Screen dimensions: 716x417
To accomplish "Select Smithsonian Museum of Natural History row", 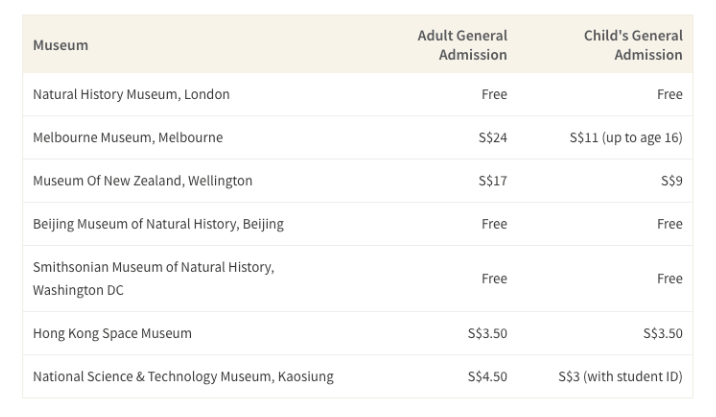I will [x=358, y=279].
